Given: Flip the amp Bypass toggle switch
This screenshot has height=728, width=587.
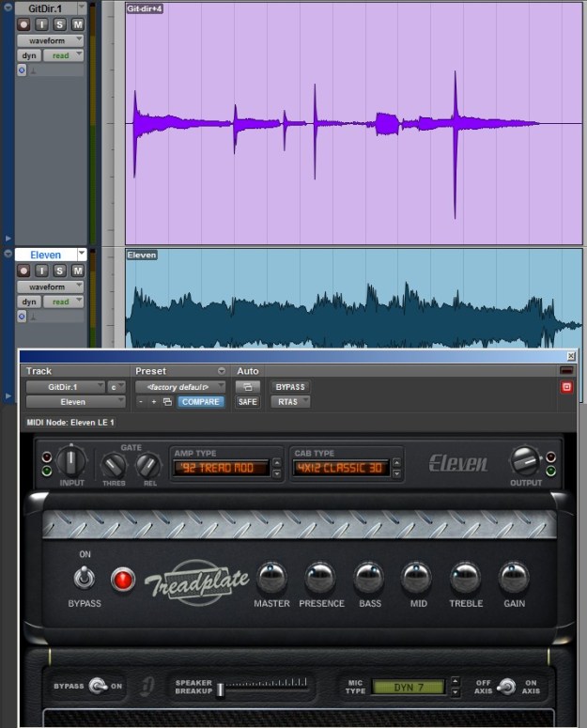Looking at the screenshot, I should click(x=83, y=579).
